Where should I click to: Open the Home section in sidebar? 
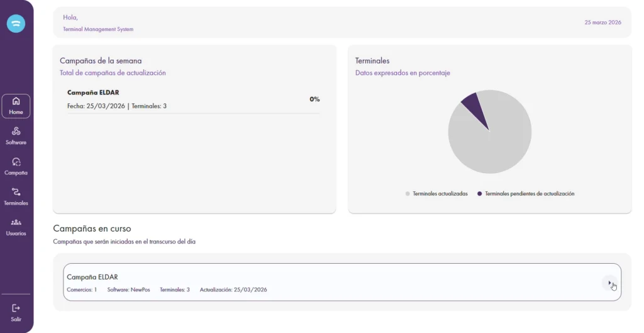click(16, 106)
